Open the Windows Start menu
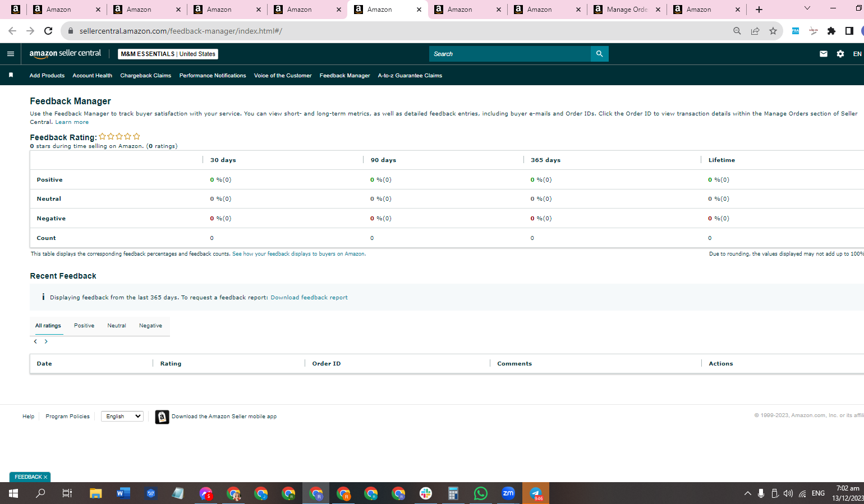Screen dimensions: 864x504 (13, 493)
